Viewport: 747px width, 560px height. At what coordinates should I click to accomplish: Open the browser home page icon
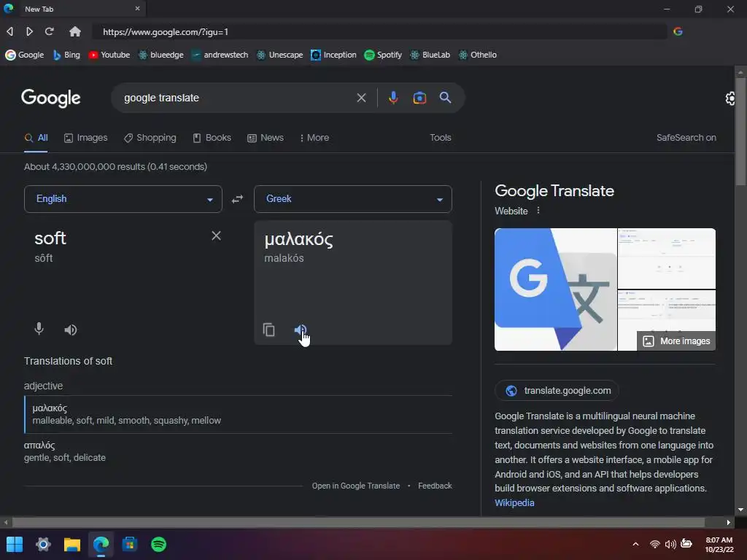coord(75,31)
